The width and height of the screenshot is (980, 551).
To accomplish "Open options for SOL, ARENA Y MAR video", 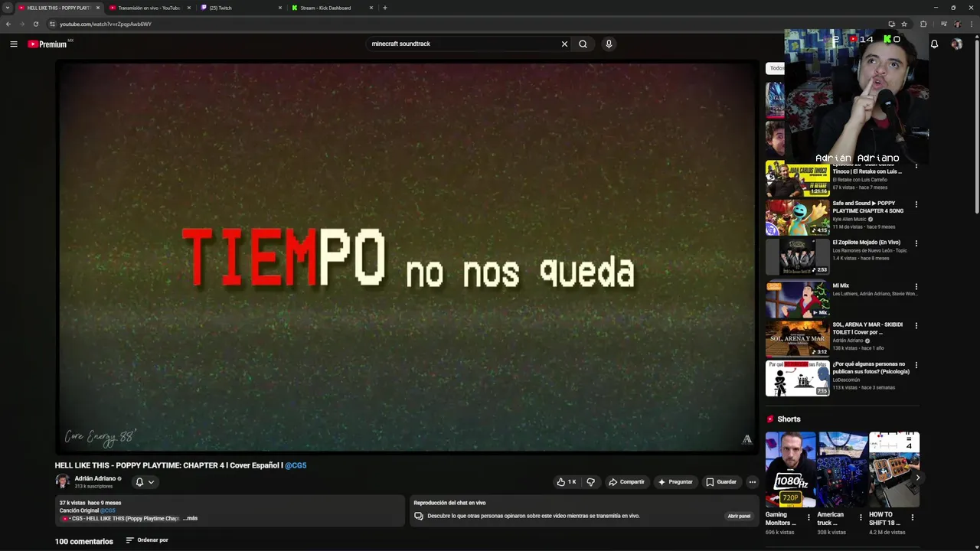I will (916, 326).
